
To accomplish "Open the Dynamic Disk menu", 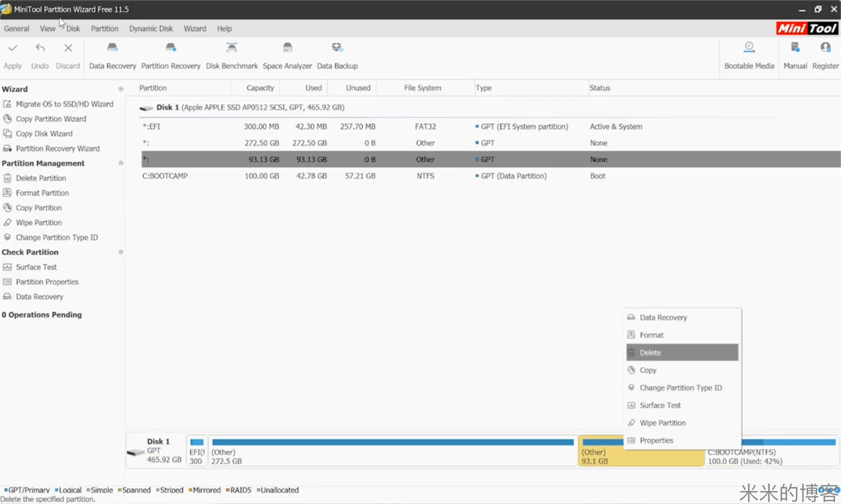I will tap(151, 28).
